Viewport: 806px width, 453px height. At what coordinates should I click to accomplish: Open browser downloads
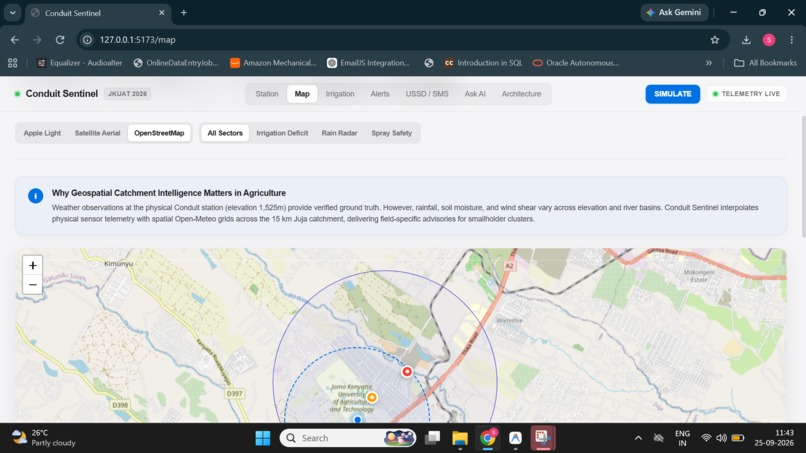[x=746, y=40]
